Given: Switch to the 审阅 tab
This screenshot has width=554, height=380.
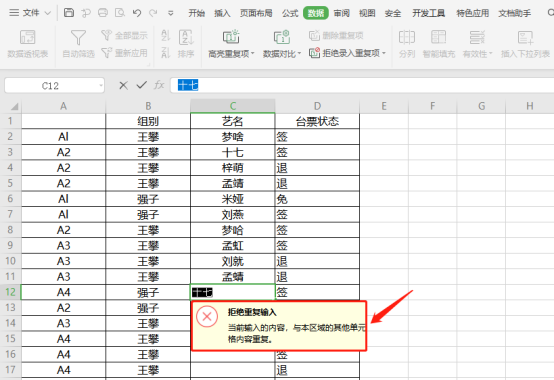Looking at the screenshot, I should [x=341, y=13].
